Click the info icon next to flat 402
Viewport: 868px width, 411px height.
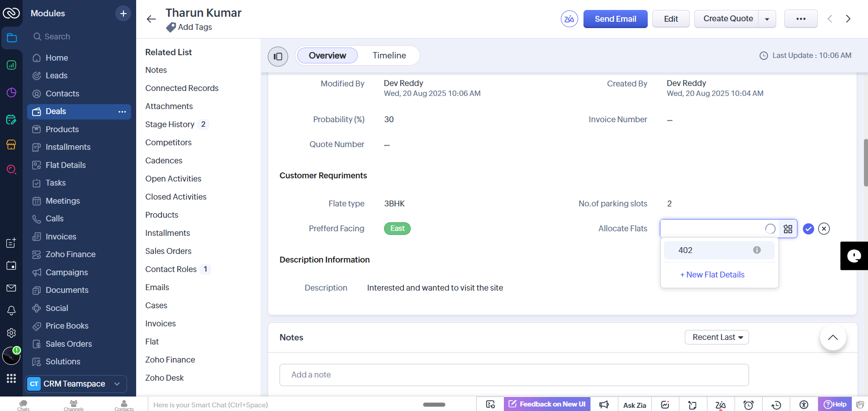point(757,250)
